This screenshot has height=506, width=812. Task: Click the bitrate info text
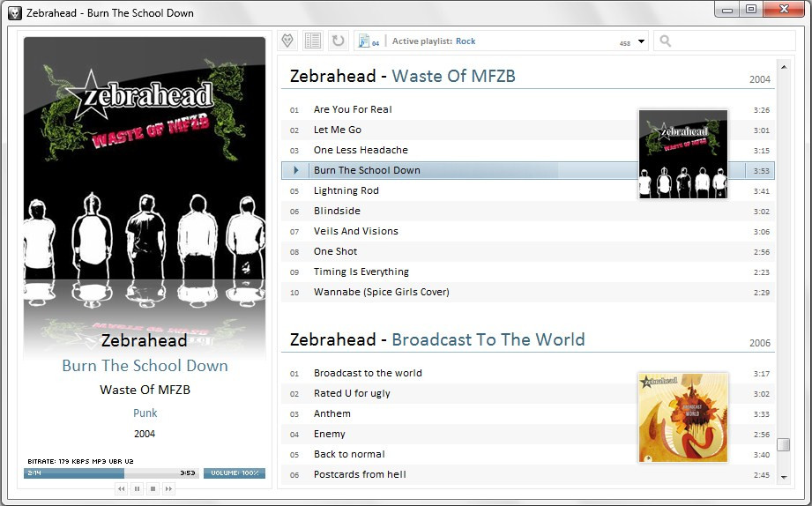pos(80,461)
